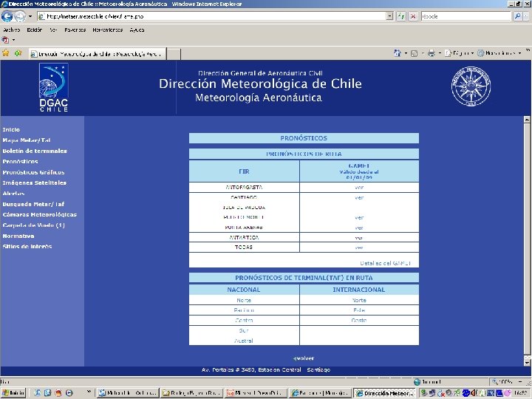Click Nacional Austral TAF link

[x=244, y=341]
